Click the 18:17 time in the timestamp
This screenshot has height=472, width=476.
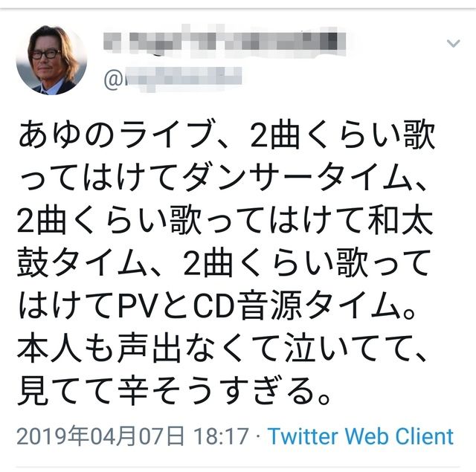pos(222,436)
